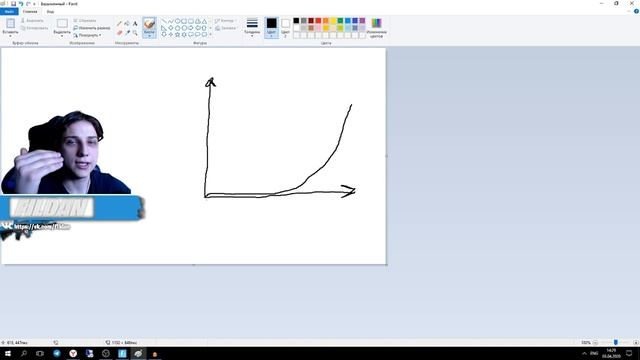Show hidden system tray icons
This screenshot has width=640, height=360.
pyautogui.click(x=584, y=353)
